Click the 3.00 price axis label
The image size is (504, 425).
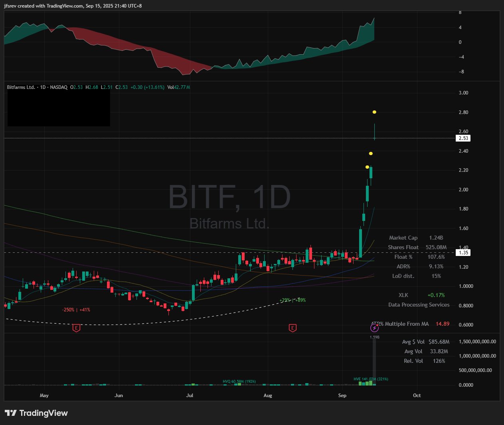click(463, 93)
